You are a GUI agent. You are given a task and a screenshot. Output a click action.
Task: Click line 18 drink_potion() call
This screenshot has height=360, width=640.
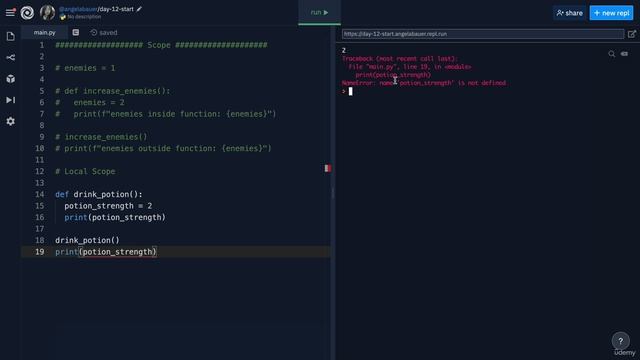coord(87,240)
